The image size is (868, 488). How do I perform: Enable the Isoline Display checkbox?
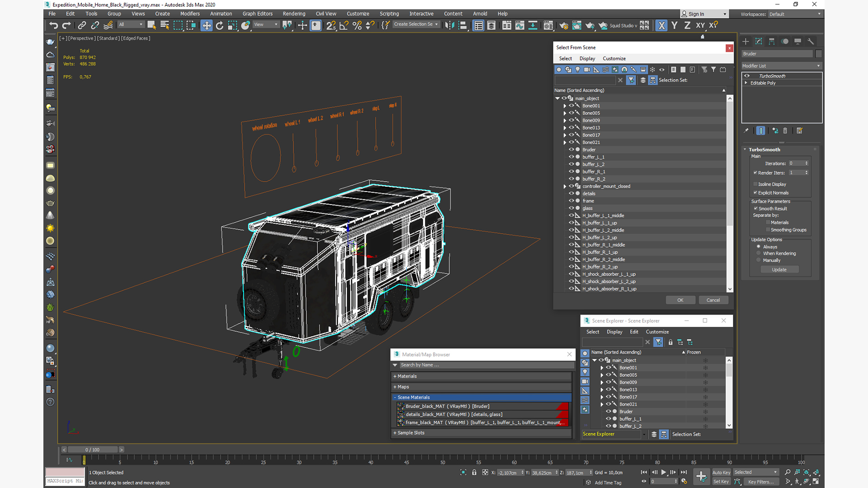click(755, 184)
